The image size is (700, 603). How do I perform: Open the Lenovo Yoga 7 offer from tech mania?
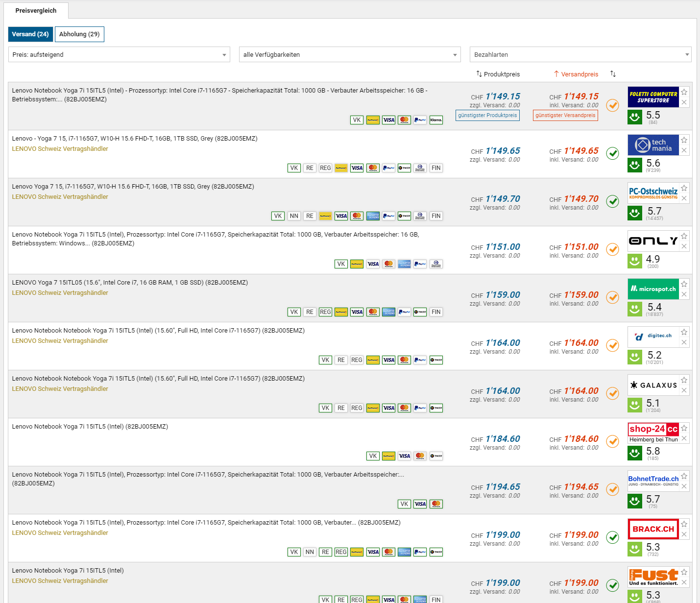click(134, 139)
